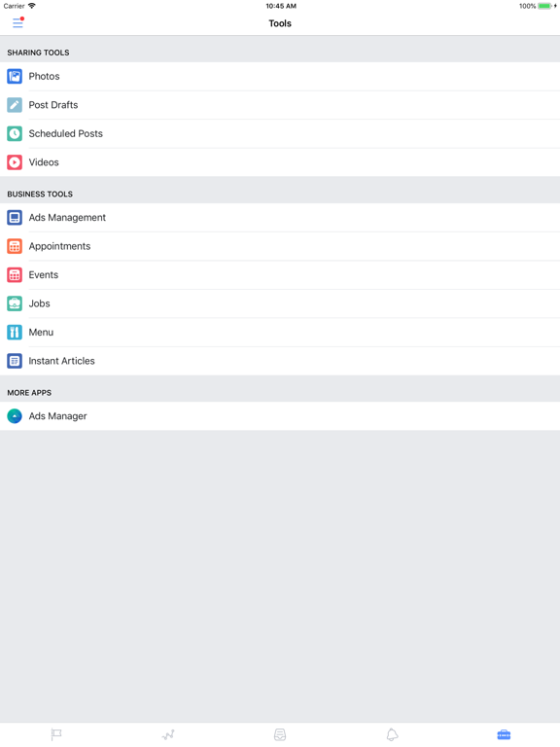Tap the Ads Management icon

click(15, 218)
